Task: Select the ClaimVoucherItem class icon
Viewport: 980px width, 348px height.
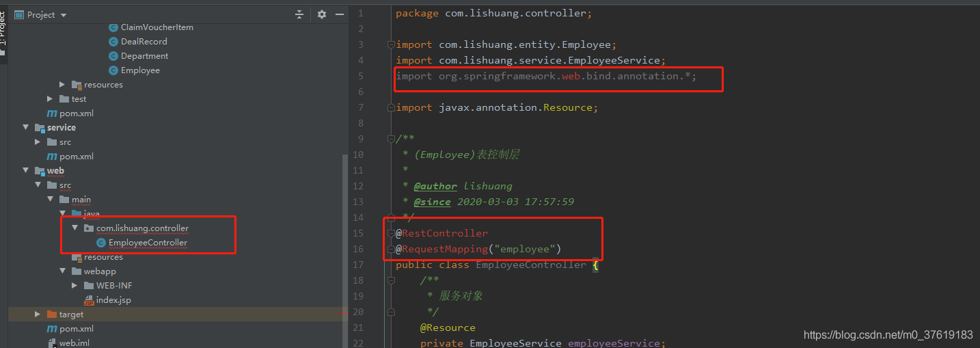Action: [x=113, y=27]
